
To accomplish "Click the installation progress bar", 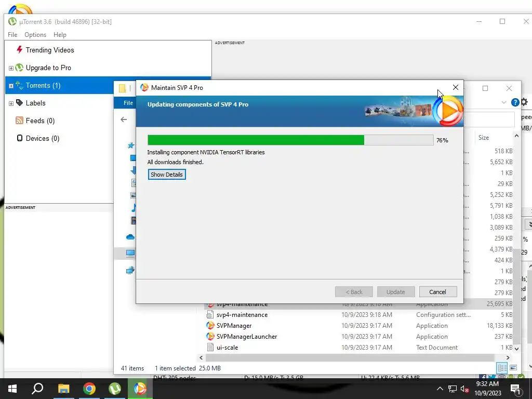I will click(x=290, y=140).
